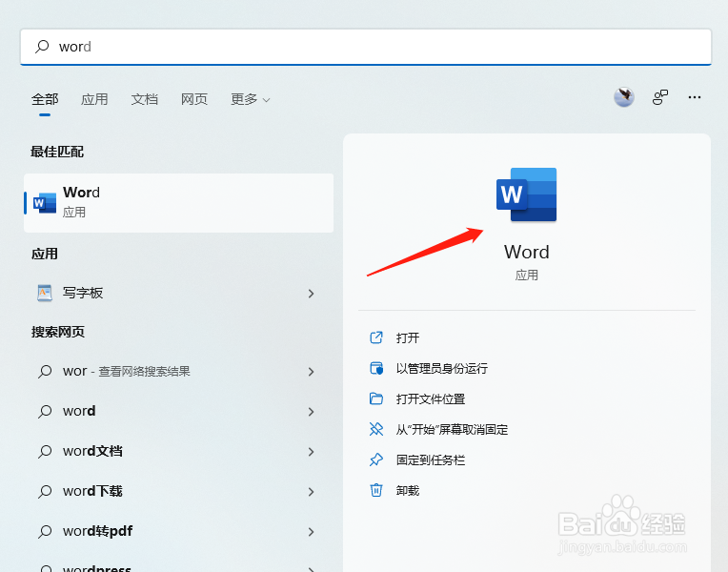Click the Word title in preview pane
Image resolution: width=728 pixels, height=572 pixels.
point(527,252)
